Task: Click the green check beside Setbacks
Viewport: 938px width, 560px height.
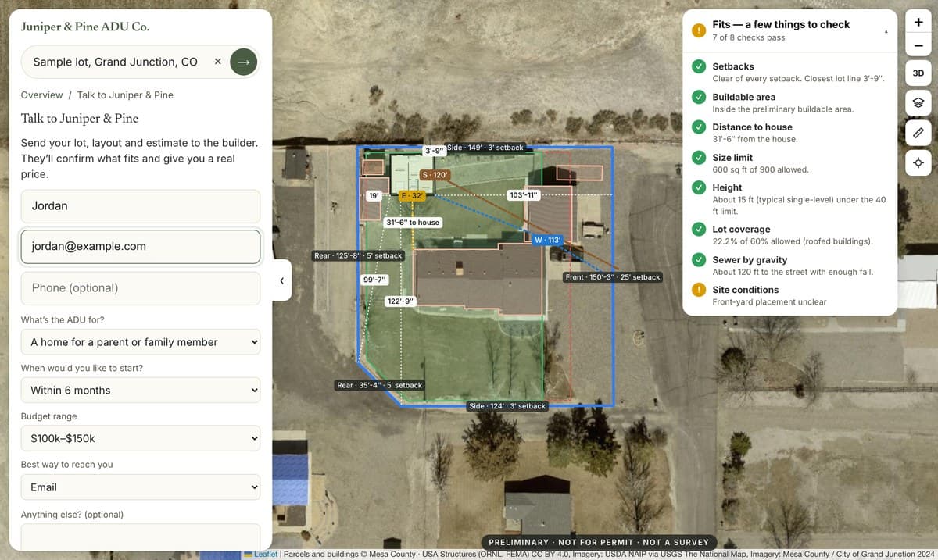Action: coord(699,67)
